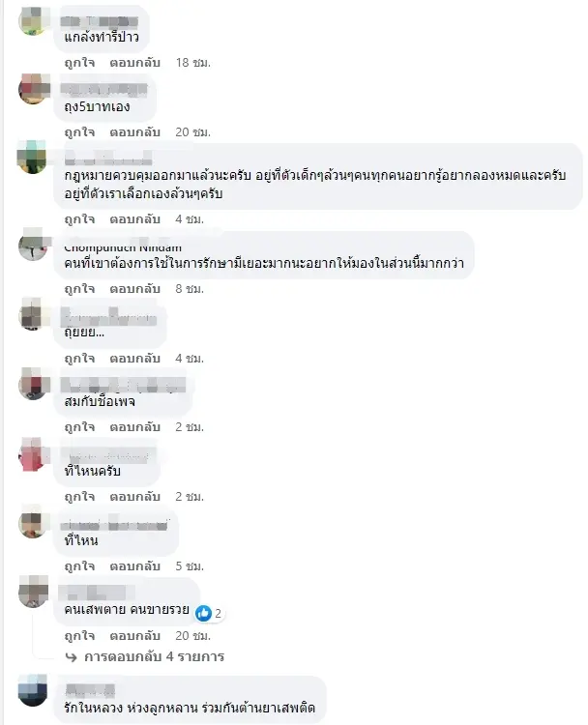Click the blue like reaction icon
Viewport: 588px width, 725px height.
pos(203,613)
